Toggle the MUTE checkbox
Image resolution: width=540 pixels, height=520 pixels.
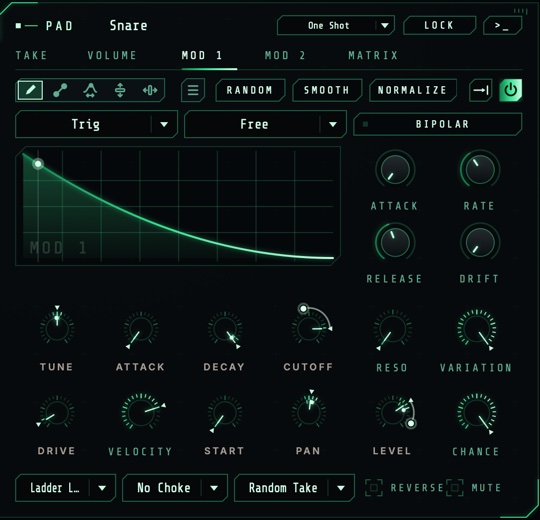tap(455, 488)
